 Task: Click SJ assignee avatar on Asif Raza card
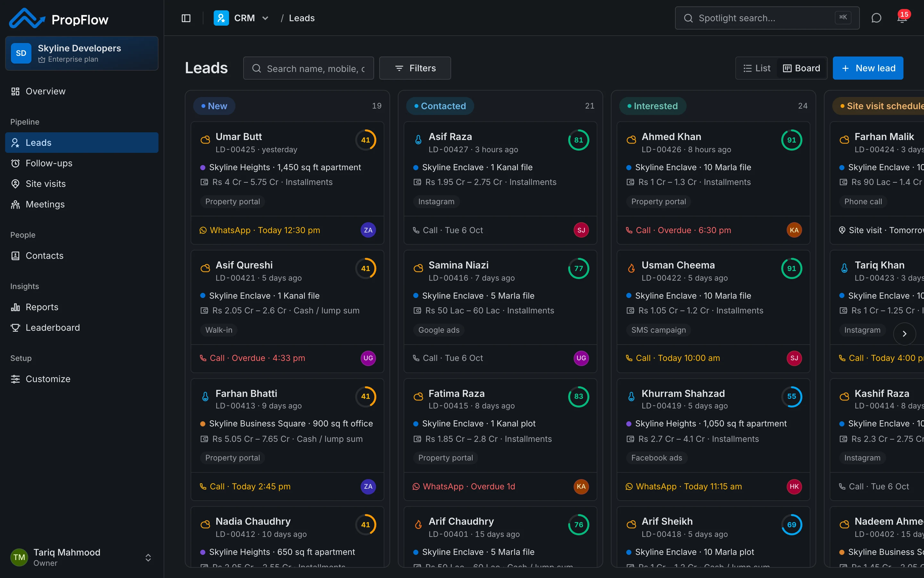(581, 230)
